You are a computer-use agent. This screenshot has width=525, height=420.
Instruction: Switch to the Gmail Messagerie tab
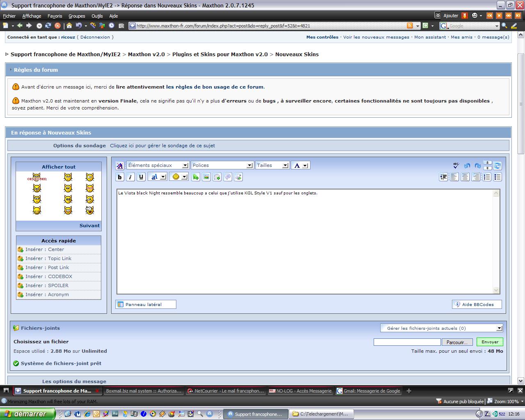click(x=368, y=391)
